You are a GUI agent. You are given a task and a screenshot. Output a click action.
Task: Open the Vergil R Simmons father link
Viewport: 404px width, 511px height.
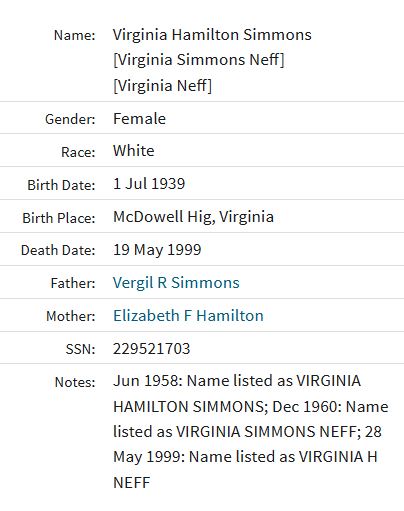176,283
